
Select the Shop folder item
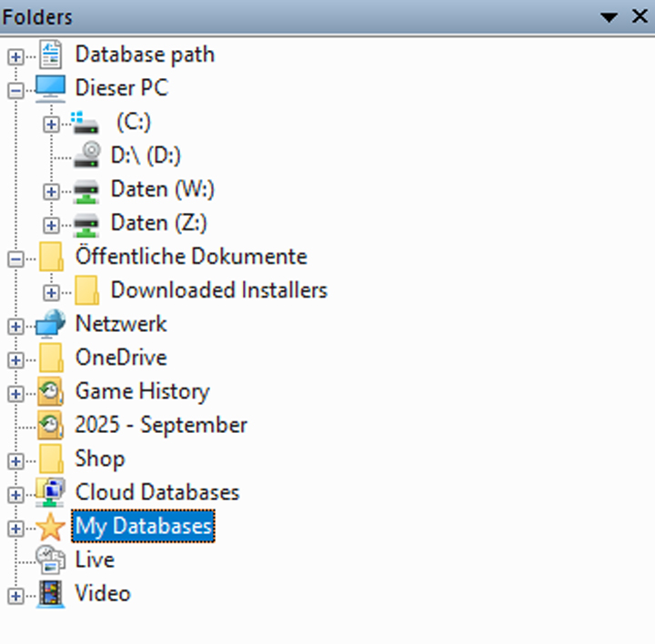point(100,459)
